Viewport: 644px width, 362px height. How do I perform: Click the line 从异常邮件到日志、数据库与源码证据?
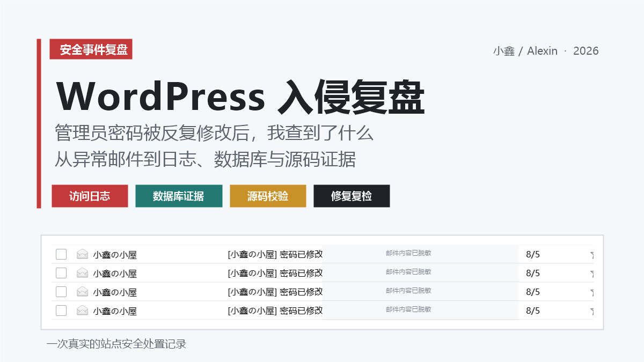tap(206, 159)
